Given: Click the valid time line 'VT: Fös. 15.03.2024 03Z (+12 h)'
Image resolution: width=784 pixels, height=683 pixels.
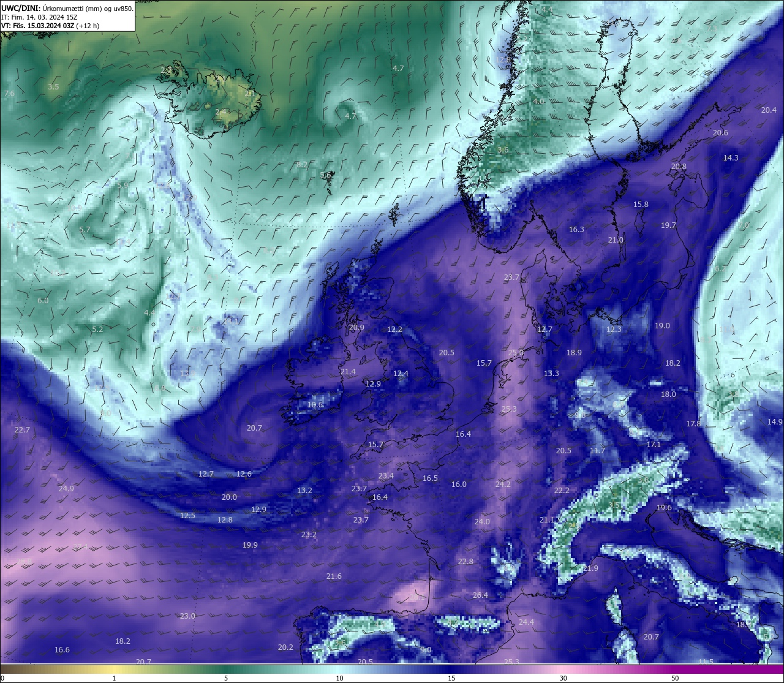Looking at the screenshot, I should (50, 26).
